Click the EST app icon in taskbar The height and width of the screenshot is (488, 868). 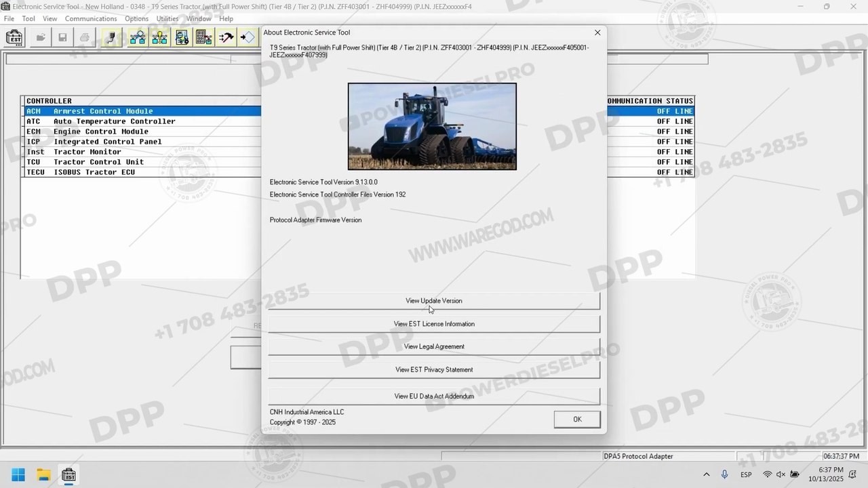68,474
